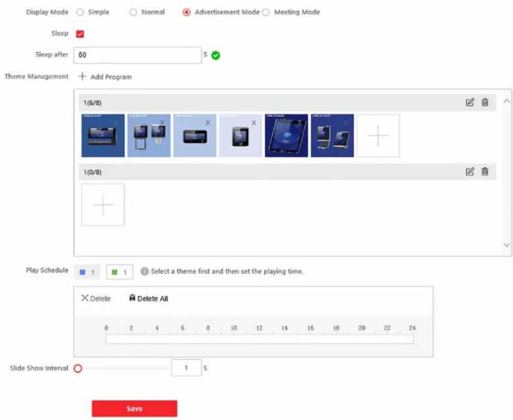Uncheck the Sleep checkbox
Image resolution: width=513 pixels, height=420 pixels.
[x=80, y=34]
